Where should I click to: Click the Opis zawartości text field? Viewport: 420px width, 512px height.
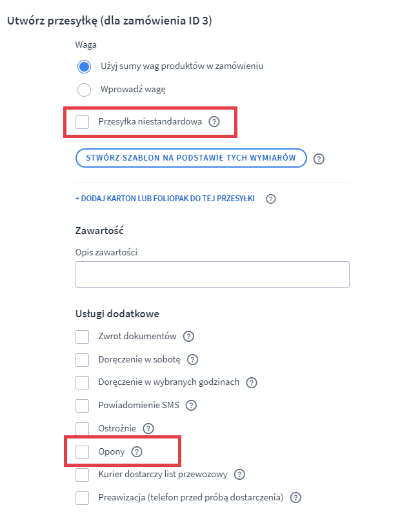tap(212, 274)
